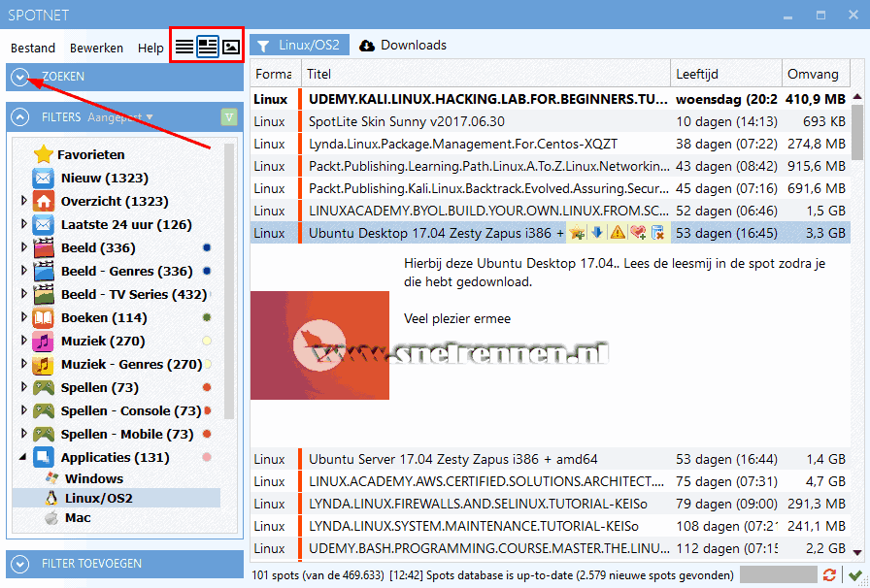Open the Bewerken menu
The height and width of the screenshot is (588, 870).
tap(96, 49)
